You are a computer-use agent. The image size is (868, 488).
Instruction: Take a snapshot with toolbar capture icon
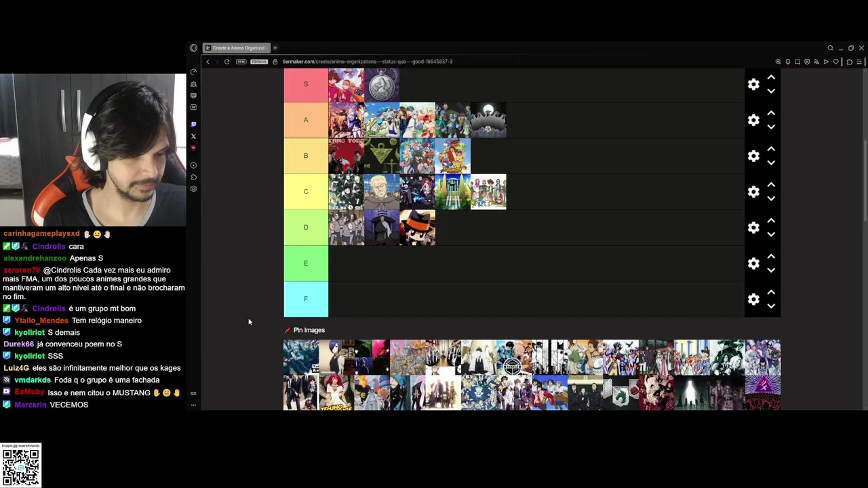[x=797, y=62]
